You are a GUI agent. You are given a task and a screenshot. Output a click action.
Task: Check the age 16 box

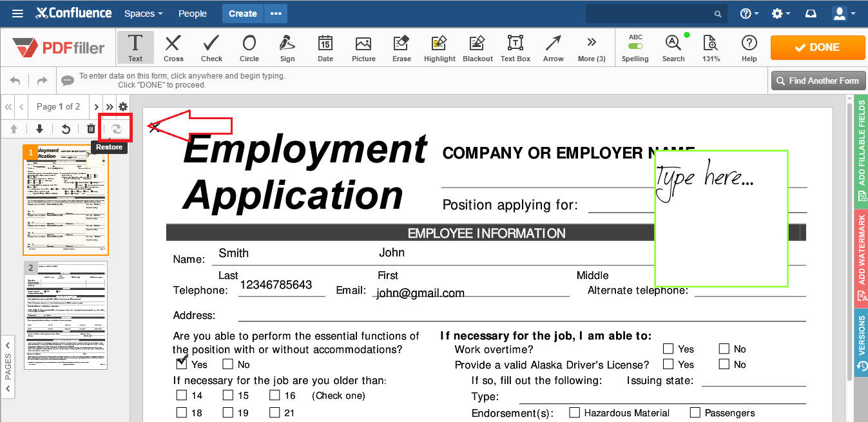pyautogui.click(x=275, y=395)
